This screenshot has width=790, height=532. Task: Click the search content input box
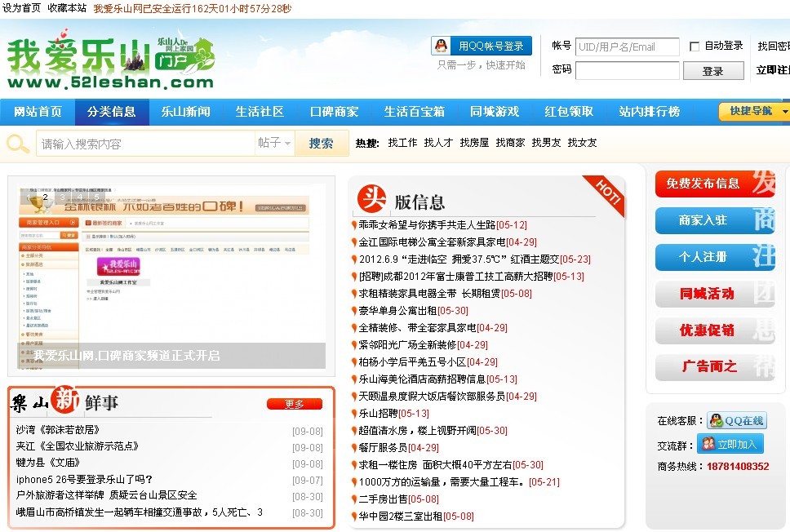(146, 144)
